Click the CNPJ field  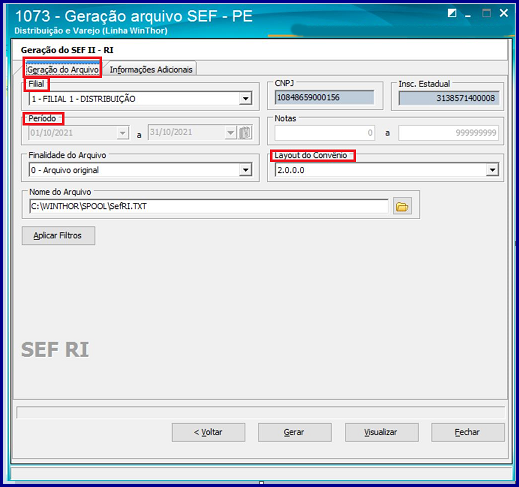tap(324, 97)
